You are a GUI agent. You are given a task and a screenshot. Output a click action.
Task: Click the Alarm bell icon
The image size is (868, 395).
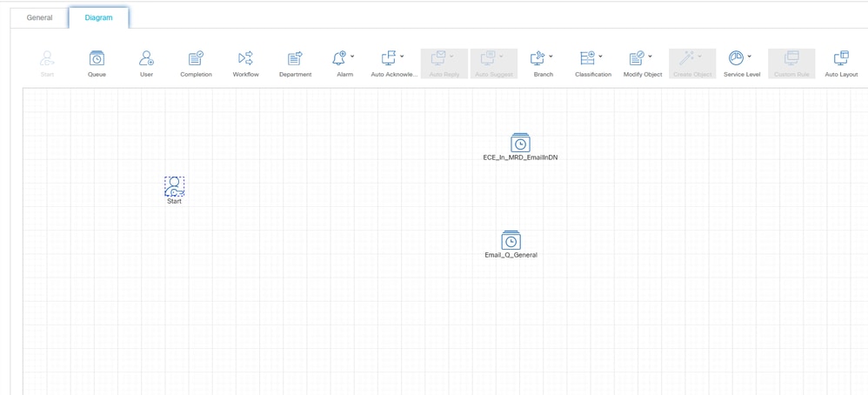click(339, 57)
